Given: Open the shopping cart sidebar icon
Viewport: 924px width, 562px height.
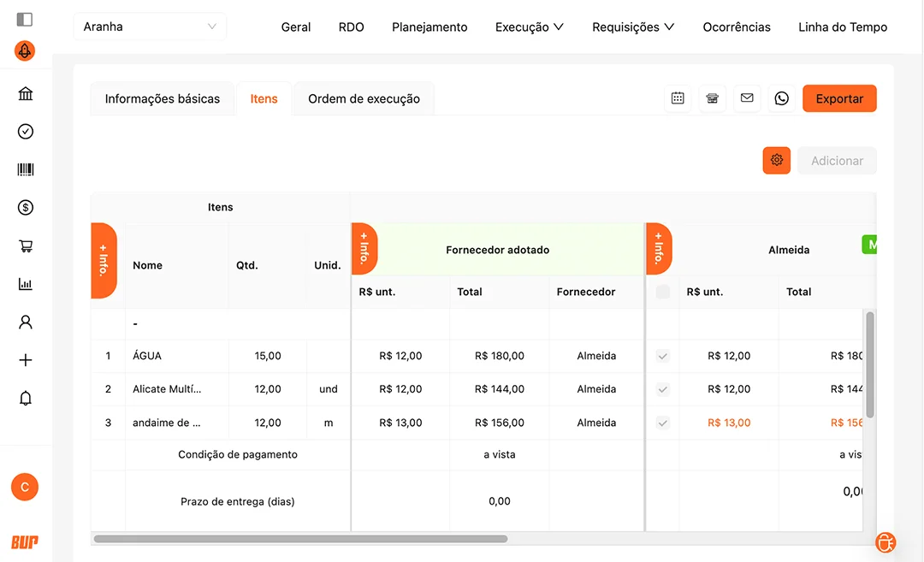Looking at the screenshot, I should pos(26,246).
